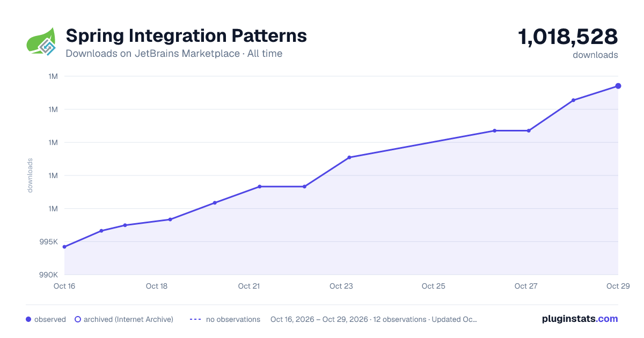
Task: Click the date range and observations footer text
Action: tap(374, 319)
